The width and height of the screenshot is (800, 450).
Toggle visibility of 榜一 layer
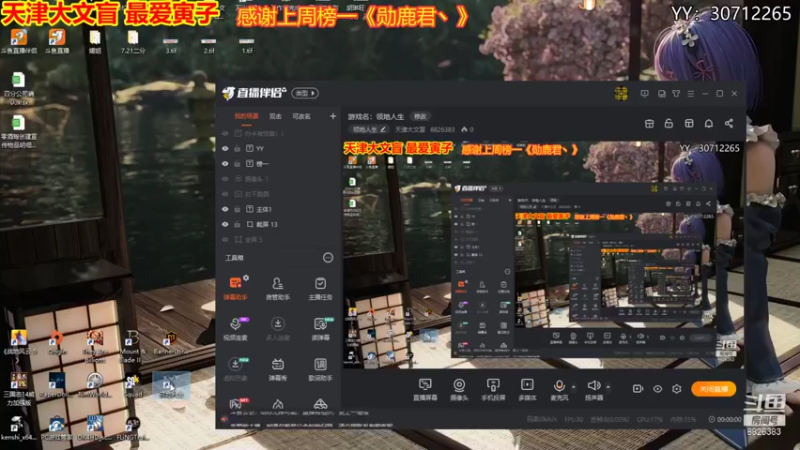click(x=225, y=164)
